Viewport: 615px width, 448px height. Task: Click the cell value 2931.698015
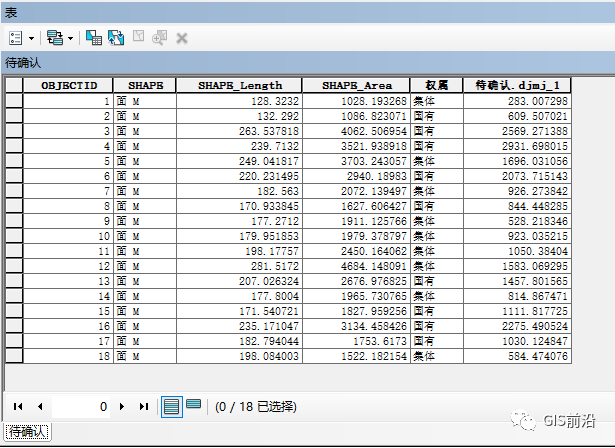[535, 146]
